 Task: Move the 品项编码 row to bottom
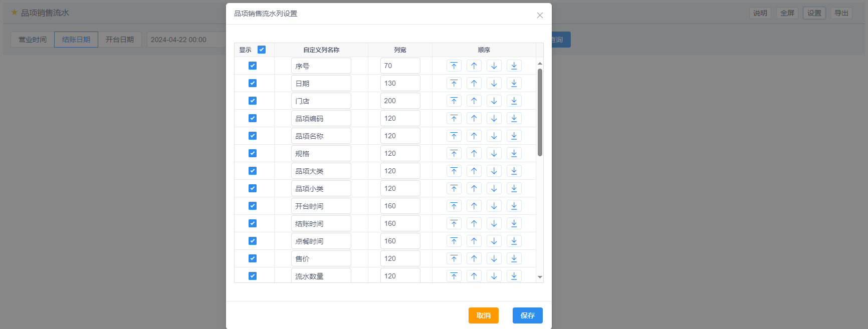pyautogui.click(x=514, y=118)
